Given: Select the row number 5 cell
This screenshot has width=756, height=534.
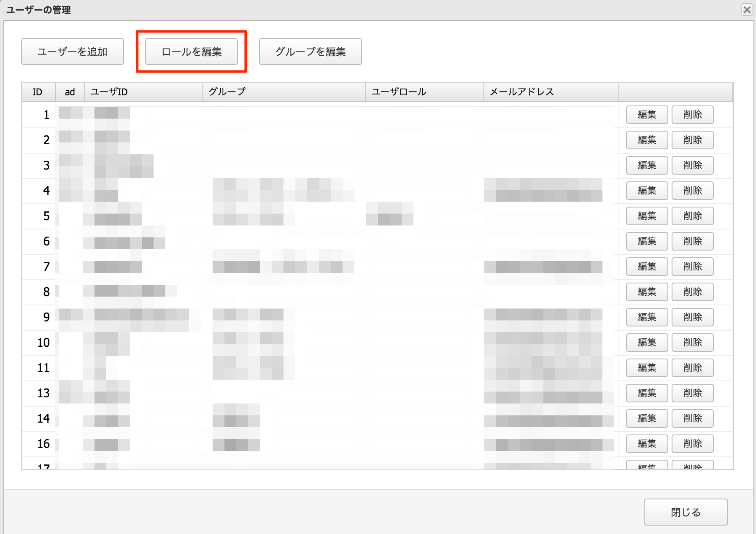Looking at the screenshot, I should tap(38, 216).
